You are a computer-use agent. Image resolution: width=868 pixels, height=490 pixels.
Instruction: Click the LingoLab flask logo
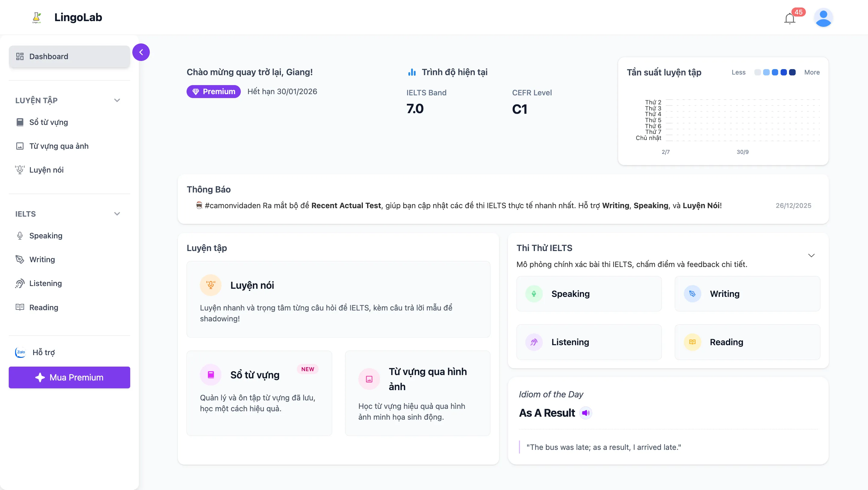(37, 17)
